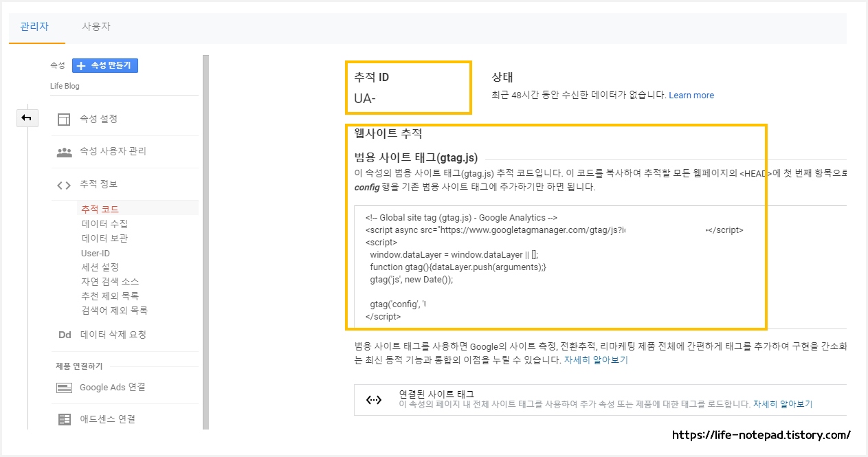This screenshot has width=868, height=457.
Task: Click the 속성 만들기 button
Action: point(105,65)
